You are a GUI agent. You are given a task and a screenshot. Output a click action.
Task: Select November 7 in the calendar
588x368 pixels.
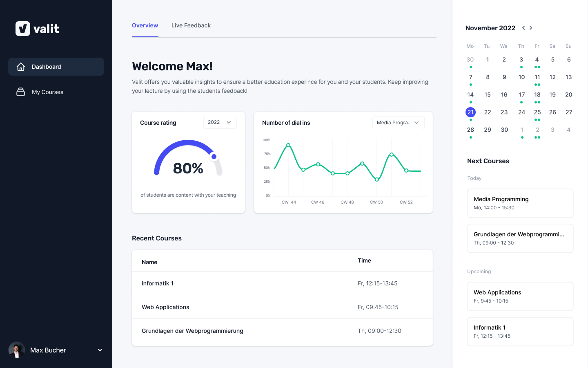471,77
